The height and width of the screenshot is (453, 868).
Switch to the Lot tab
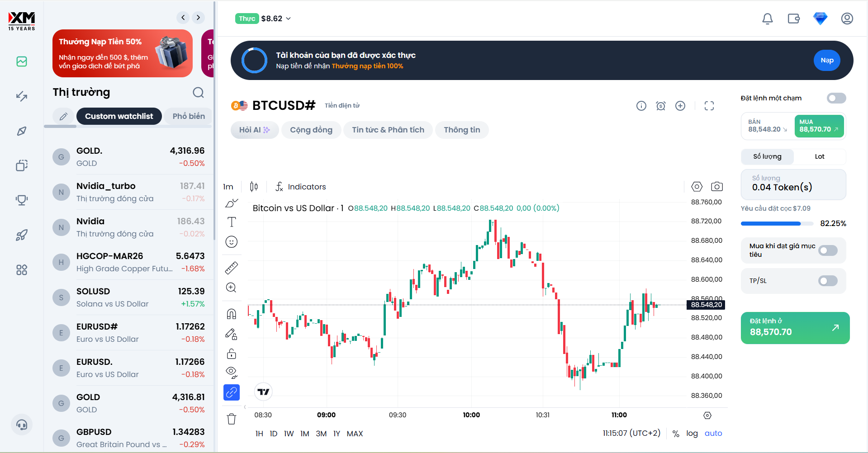820,156
